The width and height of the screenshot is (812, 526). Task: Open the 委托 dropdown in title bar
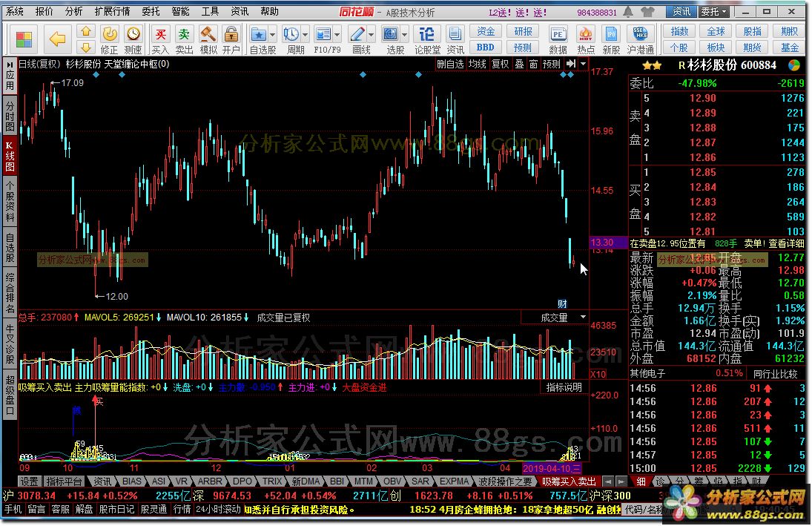point(713,11)
